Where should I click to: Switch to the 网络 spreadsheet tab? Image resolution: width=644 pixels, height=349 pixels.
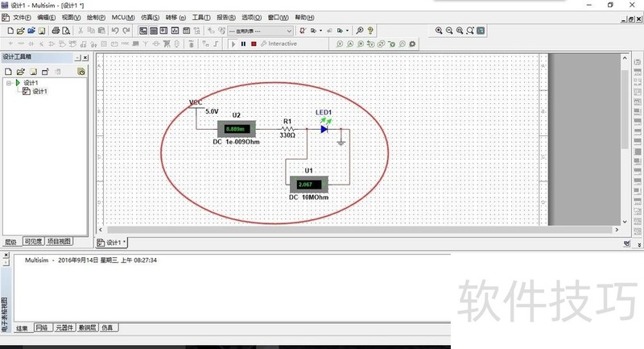pyautogui.click(x=42, y=328)
